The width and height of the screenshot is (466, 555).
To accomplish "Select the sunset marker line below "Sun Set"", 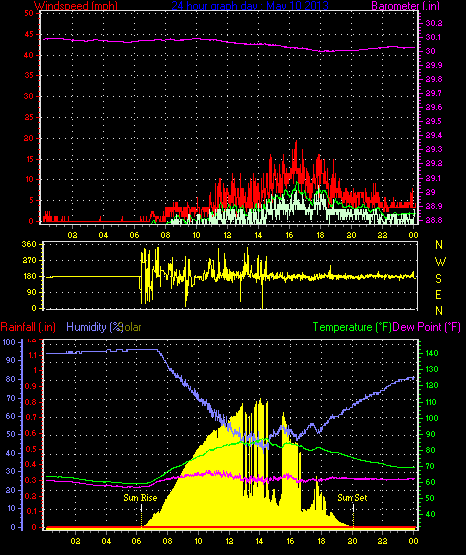I will (x=353, y=515).
